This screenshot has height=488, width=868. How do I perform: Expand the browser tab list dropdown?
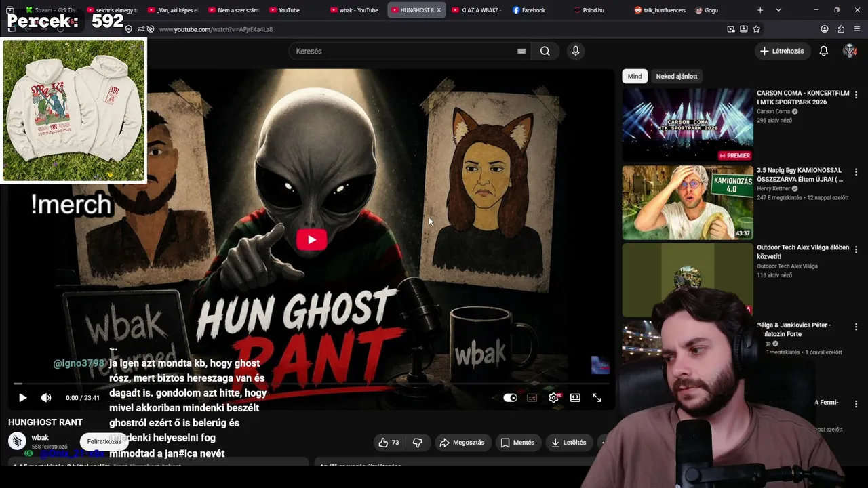point(778,10)
